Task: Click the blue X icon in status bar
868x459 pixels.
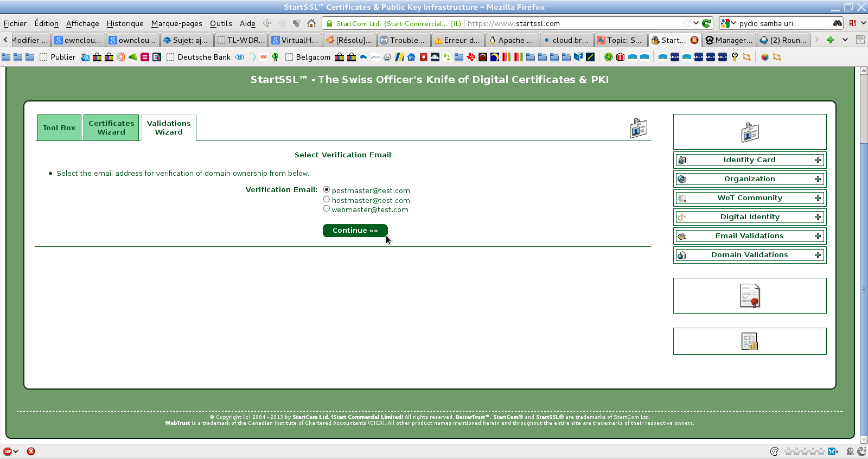Action: [x=832, y=451]
